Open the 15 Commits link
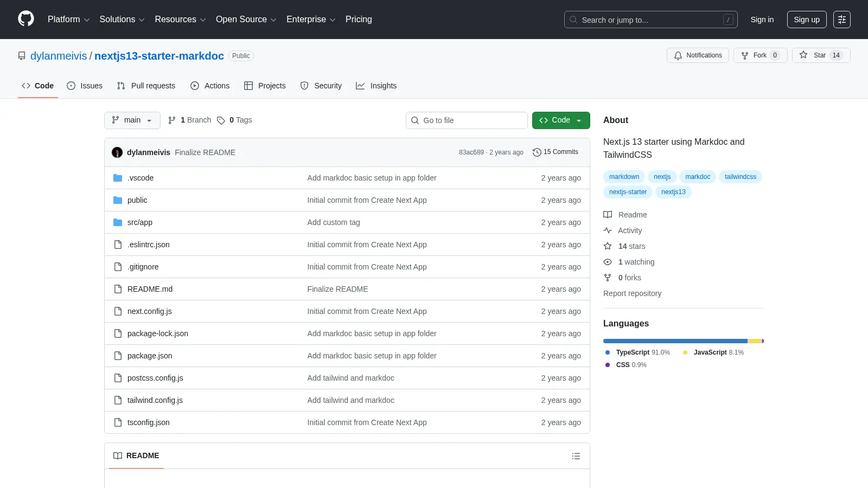The image size is (868, 488). [x=556, y=152]
